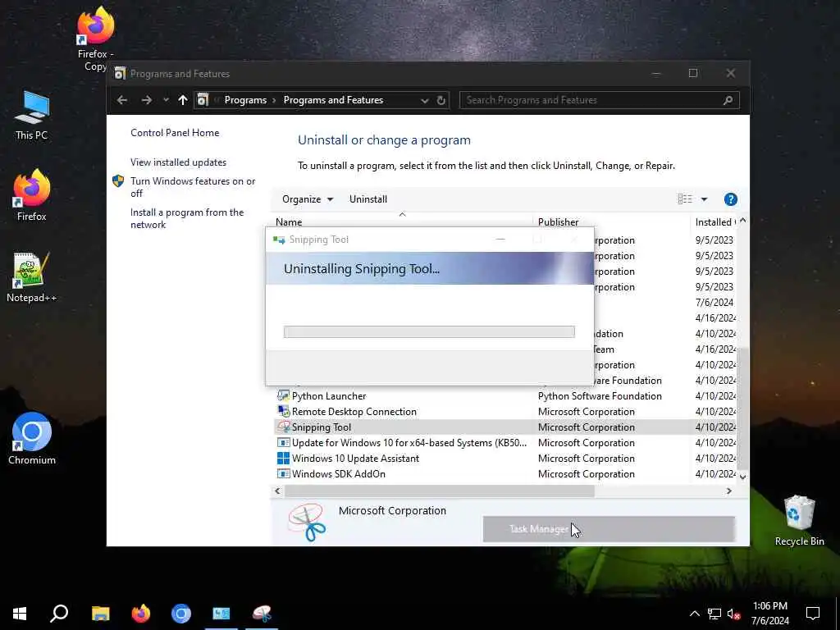Open File Explorer from taskbar
The image size is (840, 630).
click(x=100, y=614)
